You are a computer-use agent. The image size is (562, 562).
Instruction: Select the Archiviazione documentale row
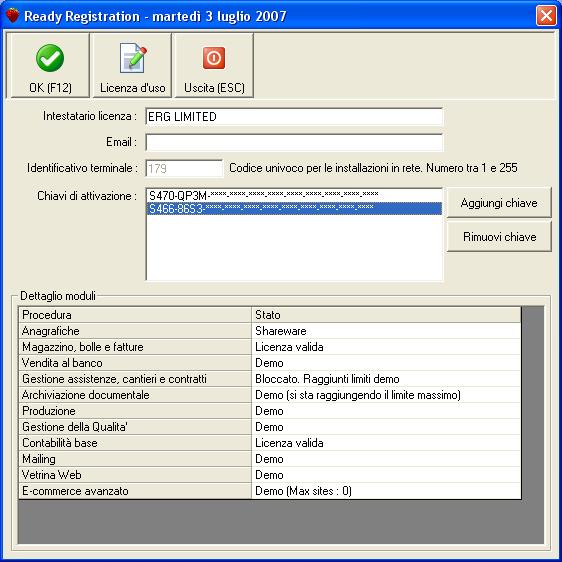tap(270, 395)
